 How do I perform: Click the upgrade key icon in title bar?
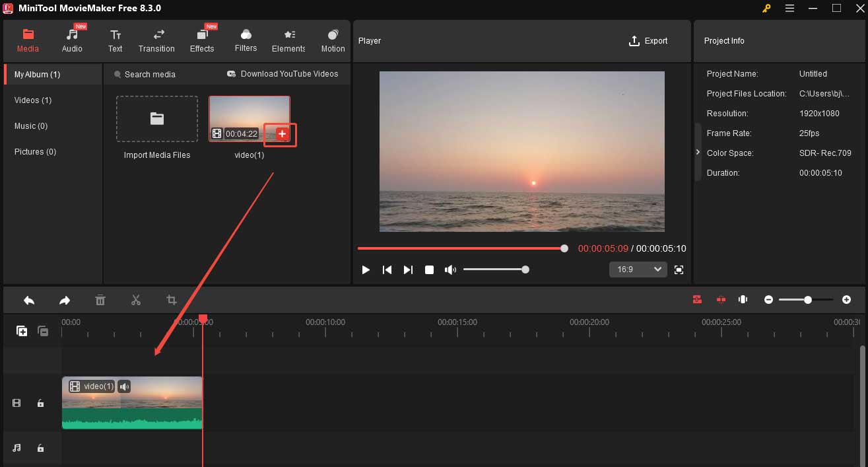coord(766,8)
